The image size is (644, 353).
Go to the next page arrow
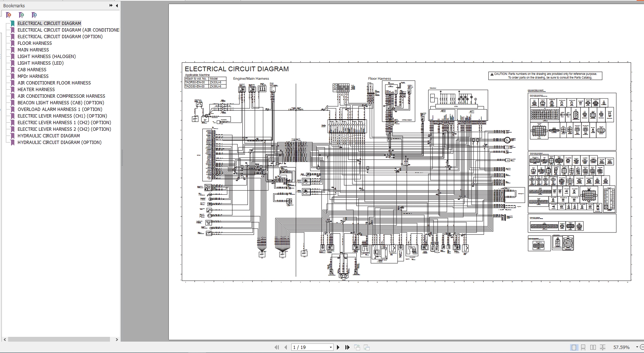(x=338, y=347)
